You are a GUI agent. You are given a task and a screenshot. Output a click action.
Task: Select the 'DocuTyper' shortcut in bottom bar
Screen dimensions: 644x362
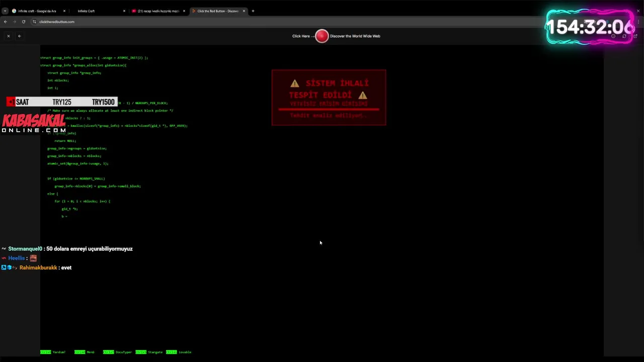[117, 352]
